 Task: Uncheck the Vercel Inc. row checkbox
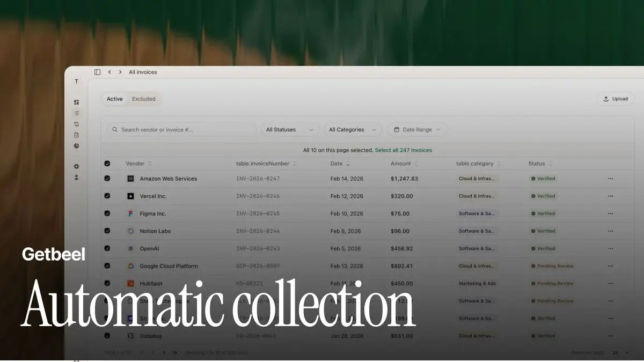coord(107,196)
